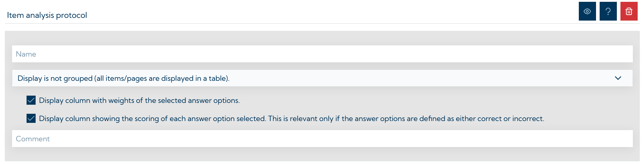Screen dimensions: 644x164
Task: Focus the Comment text field
Action: coord(322,139)
